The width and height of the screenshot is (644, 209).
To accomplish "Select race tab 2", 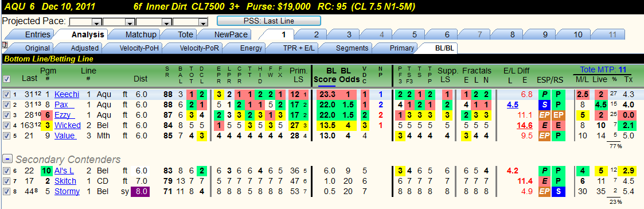I will 316,34.
